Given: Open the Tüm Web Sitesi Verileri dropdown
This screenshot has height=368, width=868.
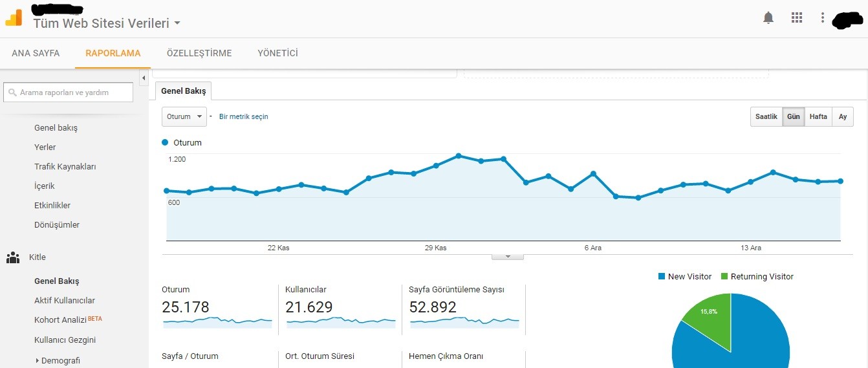Looking at the screenshot, I should [x=107, y=23].
